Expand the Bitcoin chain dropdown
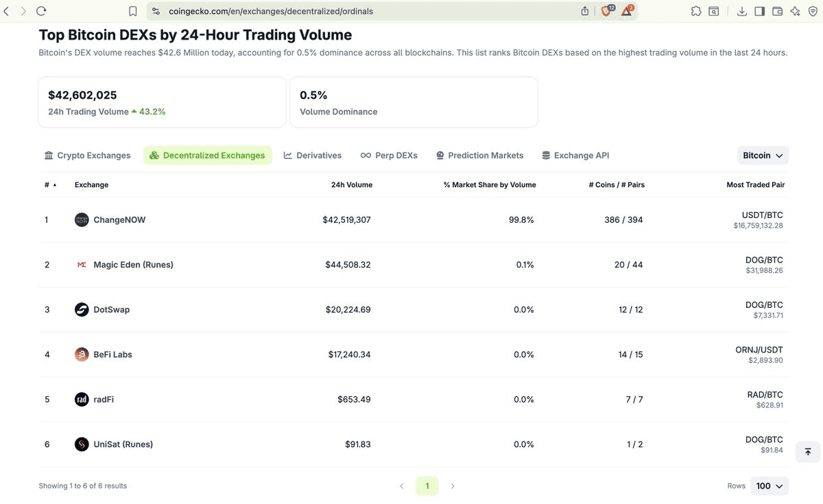 click(x=763, y=156)
